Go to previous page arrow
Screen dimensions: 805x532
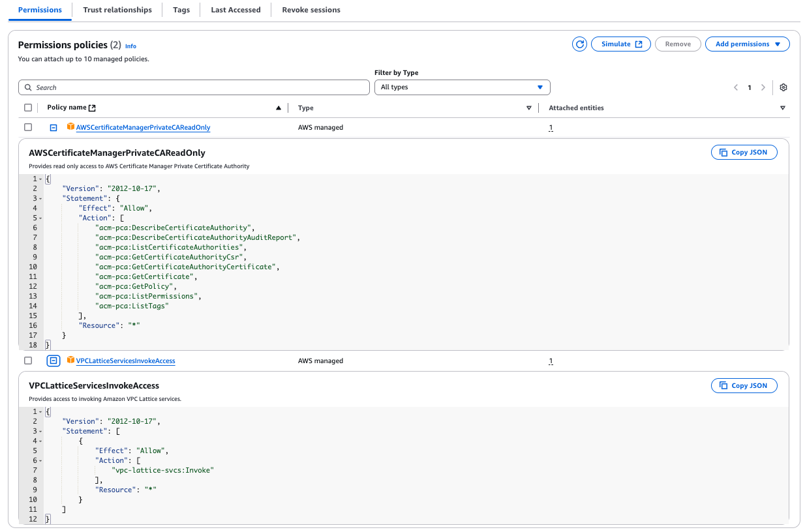pyautogui.click(x=736, y=87)
